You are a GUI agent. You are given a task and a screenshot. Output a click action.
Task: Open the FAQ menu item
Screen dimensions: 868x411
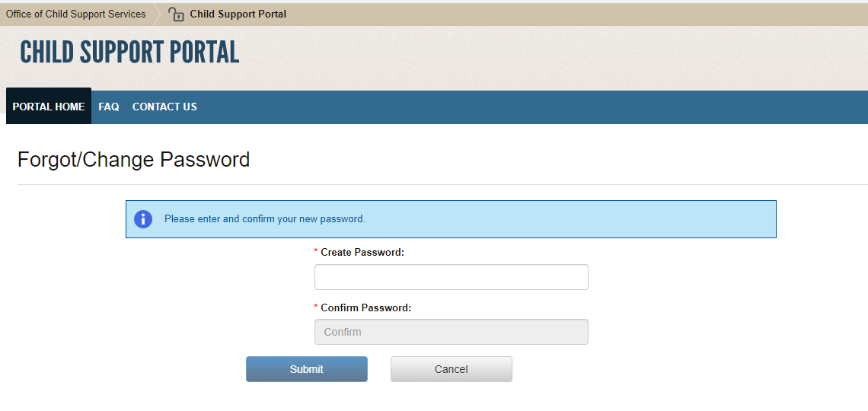pyautogui.click(x=109, y=107)
